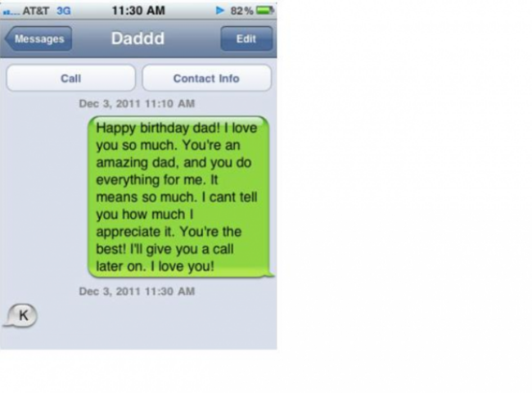Viewport: 532px width, 393px height.
Task: Select the gray K reply bubble
Action: 21,315
